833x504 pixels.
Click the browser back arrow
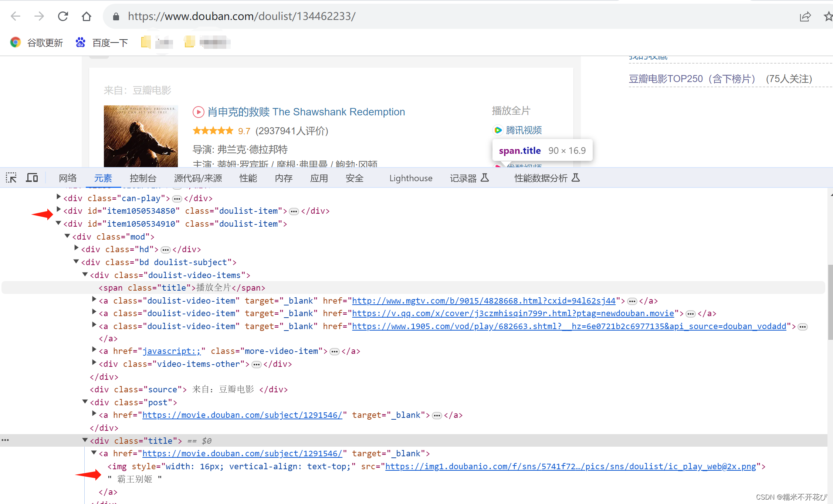[16, 16]
